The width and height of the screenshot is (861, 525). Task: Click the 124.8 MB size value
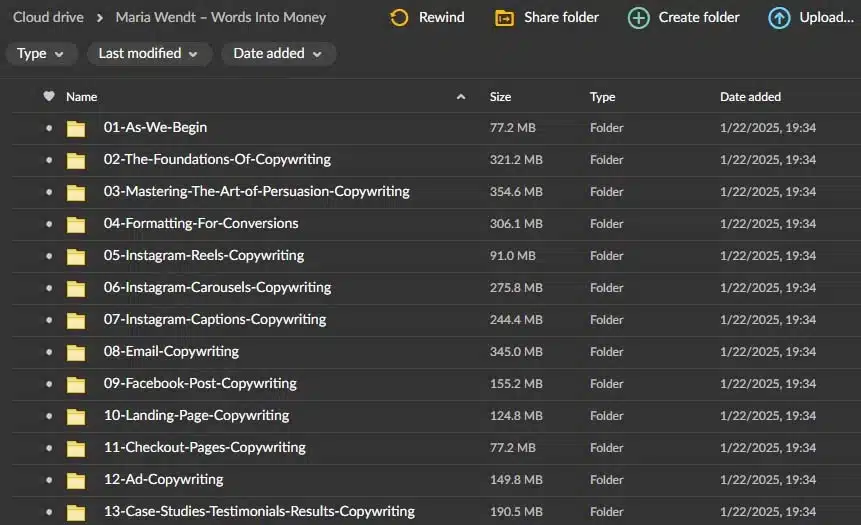pyautogui.click(x=516, y=416)
